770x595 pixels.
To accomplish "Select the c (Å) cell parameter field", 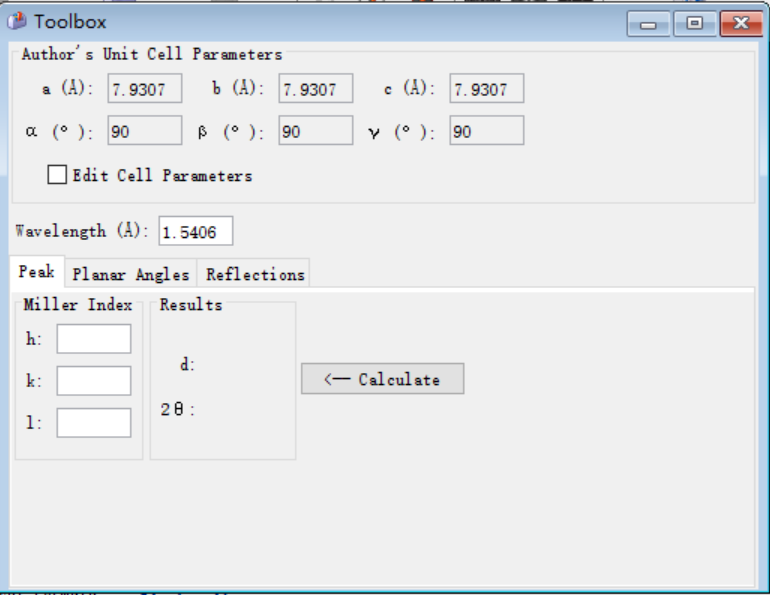I will click(x=487, y=88).
